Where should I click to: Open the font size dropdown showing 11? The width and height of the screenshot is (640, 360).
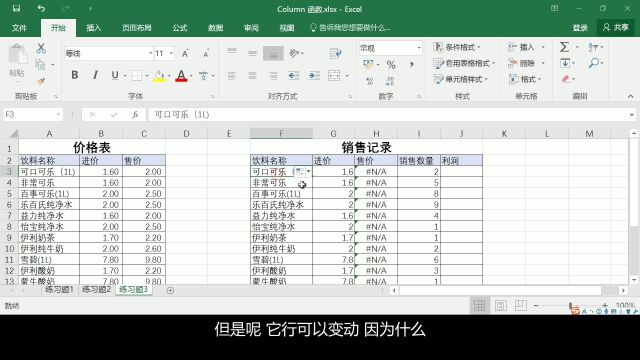click(x=171, y=53)
